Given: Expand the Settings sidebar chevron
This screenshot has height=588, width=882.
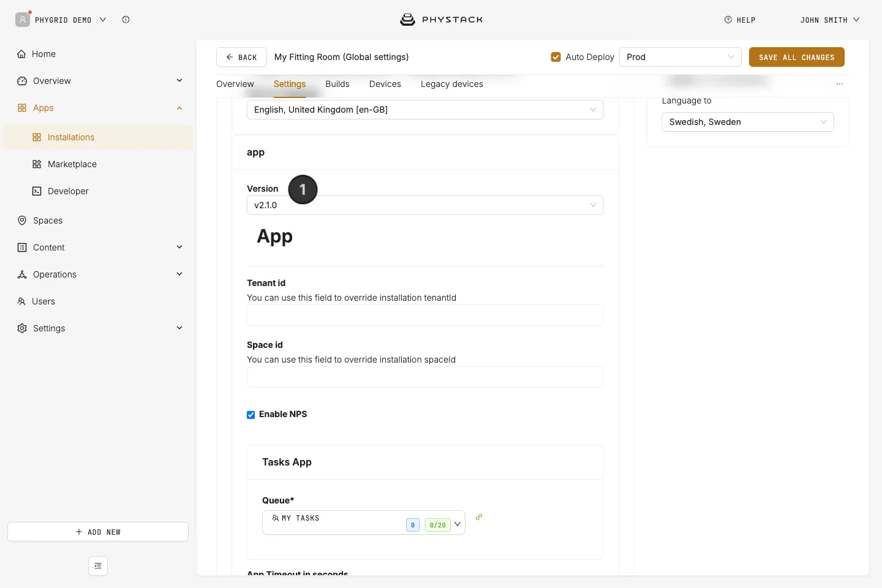Looking at the screenshot, I should 179,328.
